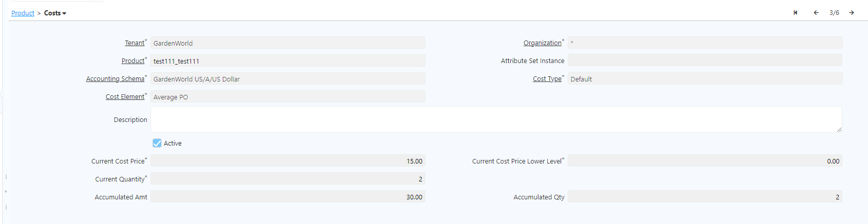
Task: Click into the Description text area
Action: pos(496,119)
